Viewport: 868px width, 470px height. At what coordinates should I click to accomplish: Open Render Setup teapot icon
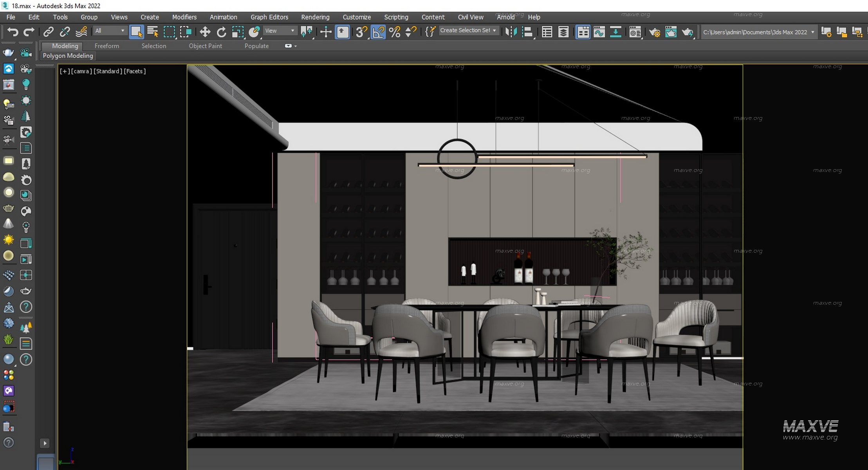[654, 32]
